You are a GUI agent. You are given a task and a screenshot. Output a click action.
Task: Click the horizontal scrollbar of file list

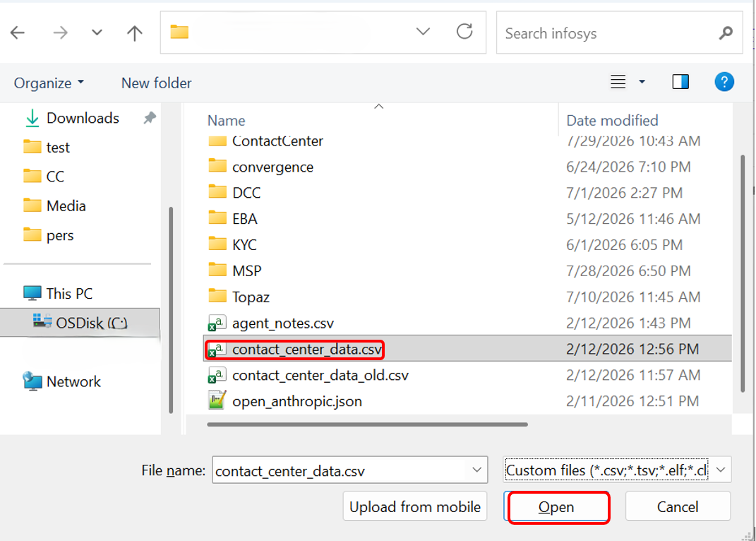pos(367,424)
